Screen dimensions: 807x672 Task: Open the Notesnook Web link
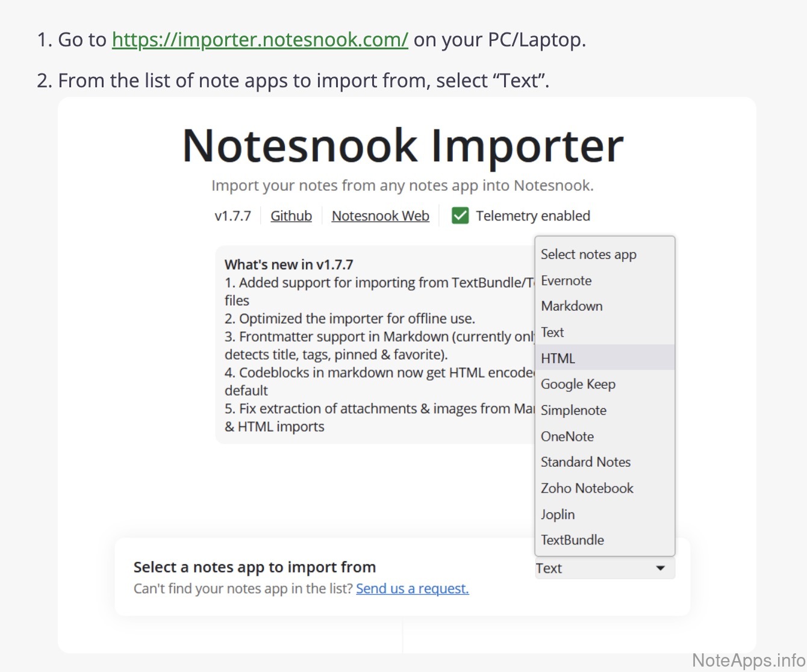click(x=380, y=216)
